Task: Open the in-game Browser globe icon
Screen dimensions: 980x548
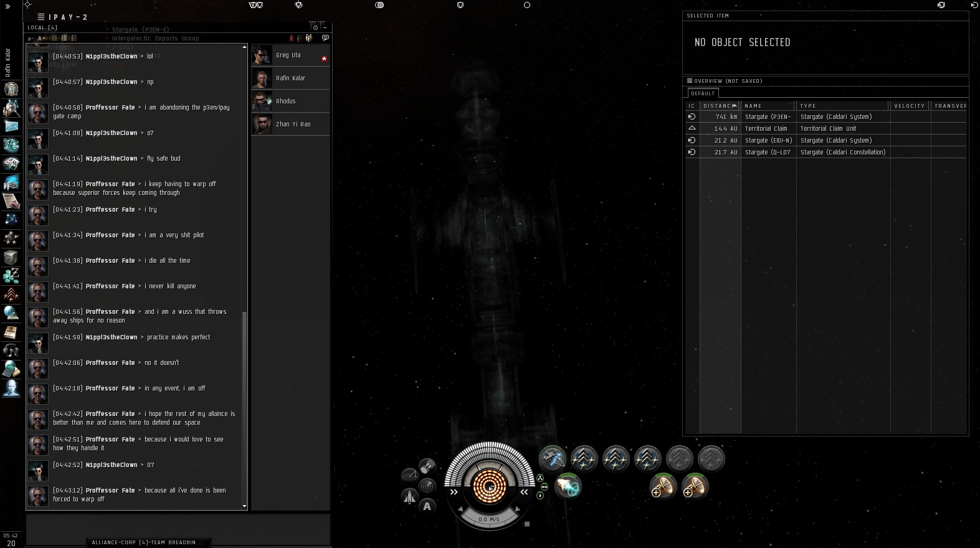Action: tap(11, 313)
